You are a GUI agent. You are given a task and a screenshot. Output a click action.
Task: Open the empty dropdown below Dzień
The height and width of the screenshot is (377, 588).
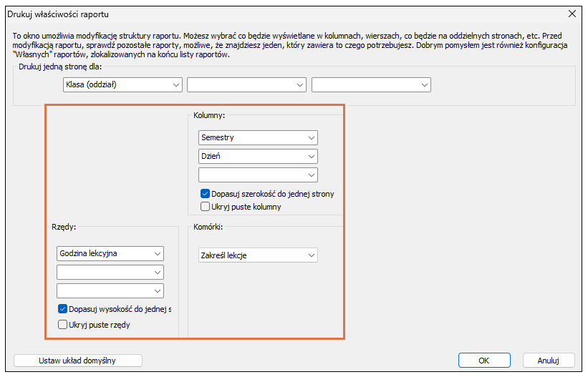point(258,175)
